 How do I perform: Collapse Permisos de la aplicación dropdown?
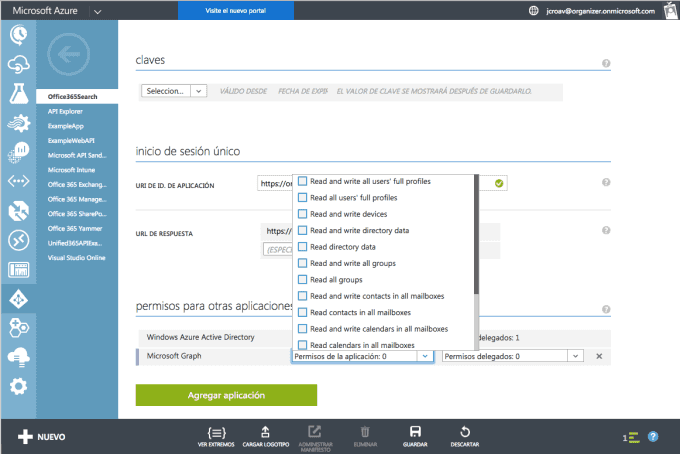coord(425,356)
